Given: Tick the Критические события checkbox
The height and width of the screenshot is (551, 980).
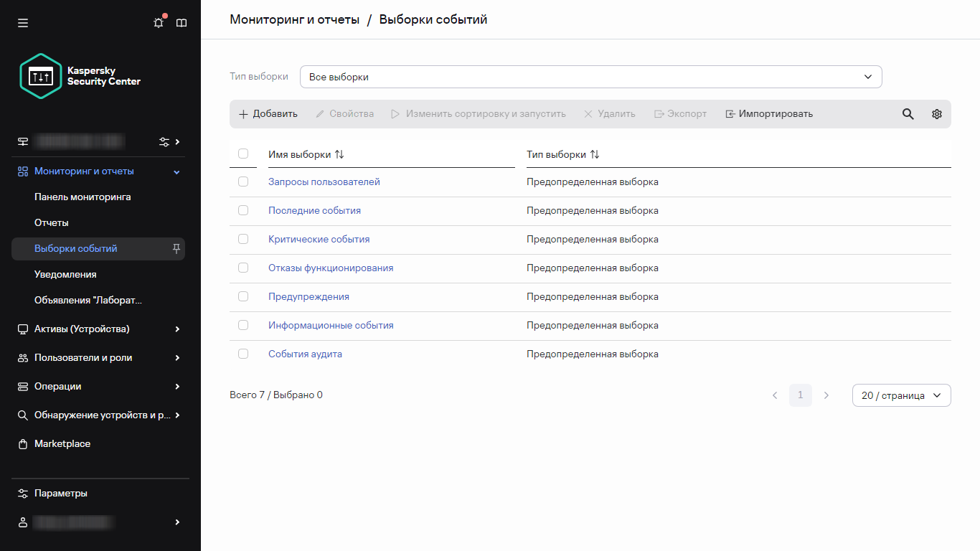Looking at the screenshot, I should 243,239.
